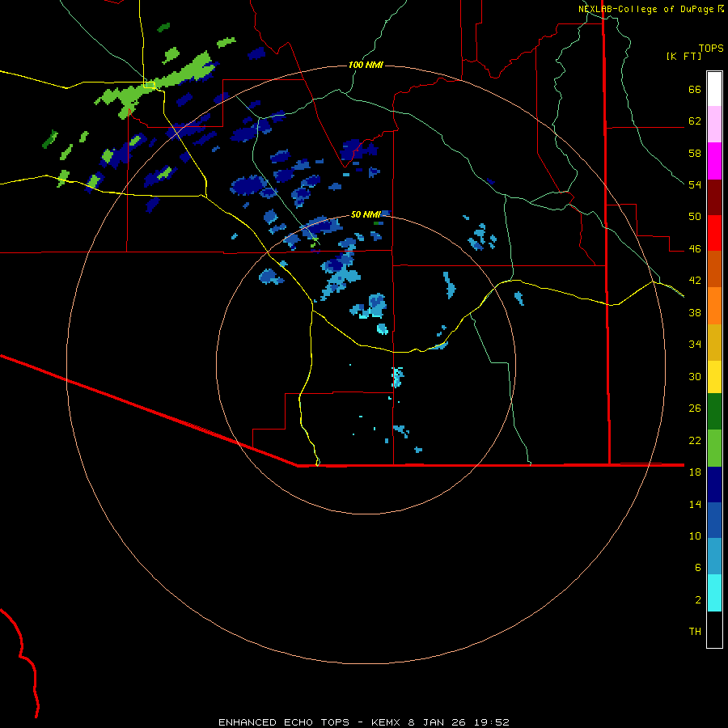Image resolution: width=728 pixels, height=728 pixels.
Task: Click the light blue 6-10 swatch
Action: 714,557
